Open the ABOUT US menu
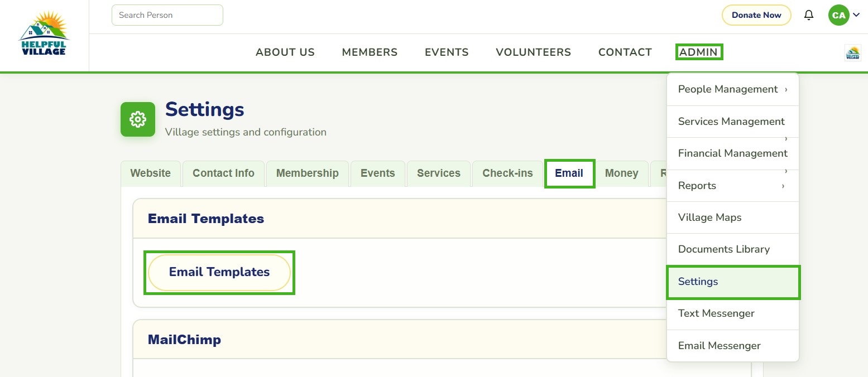Image resolution: width=868 pixels, height=377 pixels. [x=285, y=52]
